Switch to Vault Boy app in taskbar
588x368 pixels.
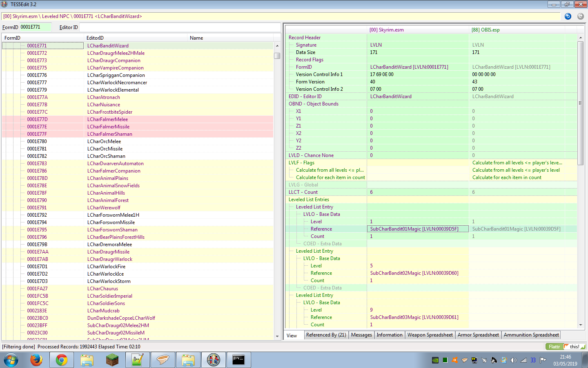[x=214, y=360]
